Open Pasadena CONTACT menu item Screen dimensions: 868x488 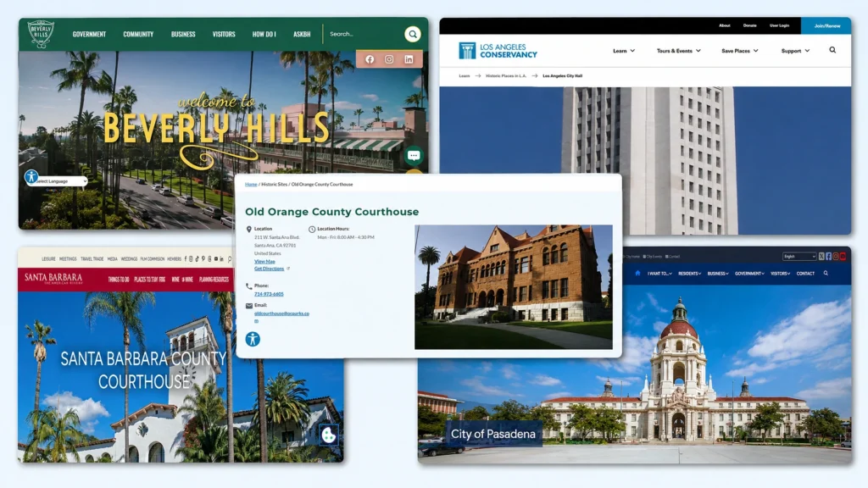click(x=805, y=274)
